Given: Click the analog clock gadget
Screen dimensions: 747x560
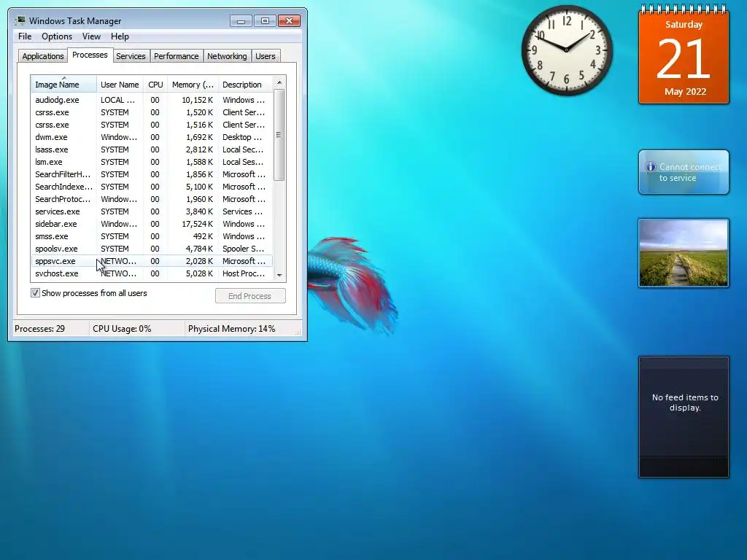Looking at the screenshot, I should pos(566,50).
